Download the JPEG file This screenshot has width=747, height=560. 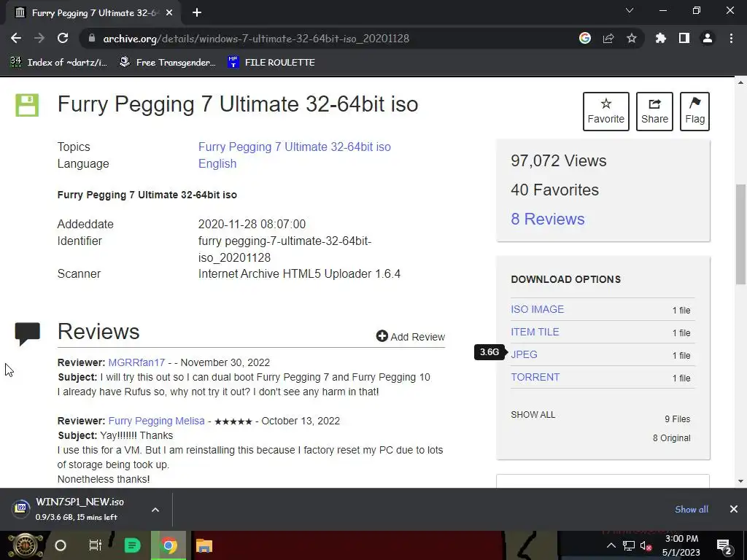pyautogui.click(x=524, y=354)
